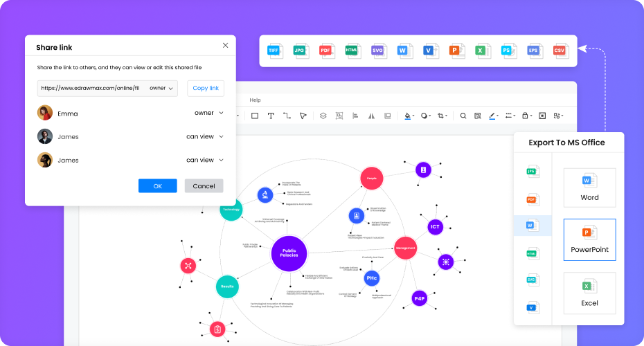Export as CSV using the CSV icon
The image size is (644, 346).
click(560, 51)
